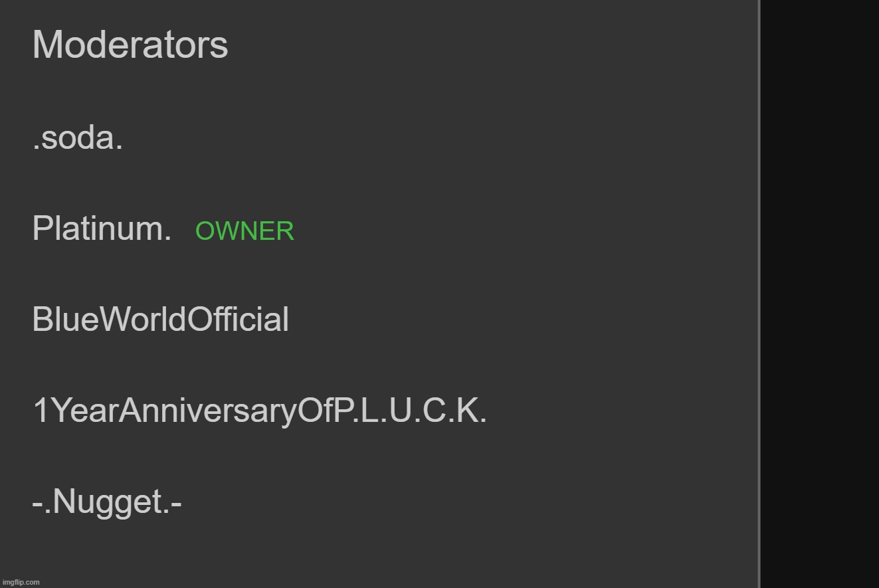879x588 pixels.
Task: Choose BlueWorldOfficial from the moderator list
Action: coord(160,320)
